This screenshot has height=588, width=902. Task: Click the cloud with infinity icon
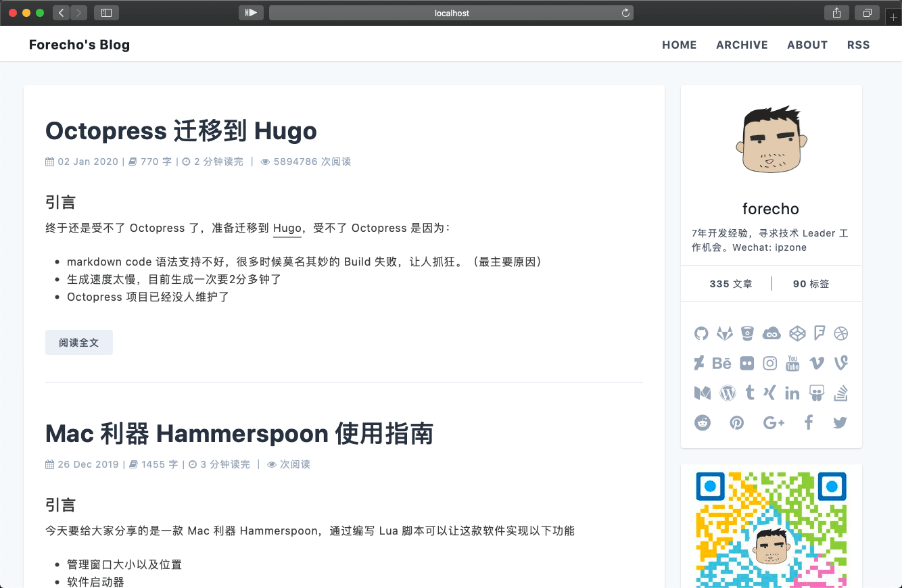pos(772,333)
